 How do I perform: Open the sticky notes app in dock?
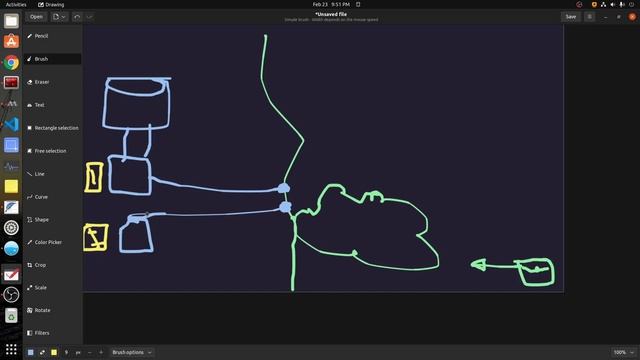(x=11, y=186)
